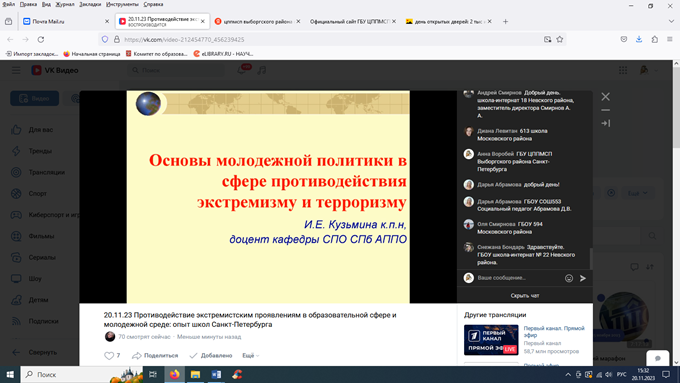Open the emoji picker in chat

click(x=569, y=278)
